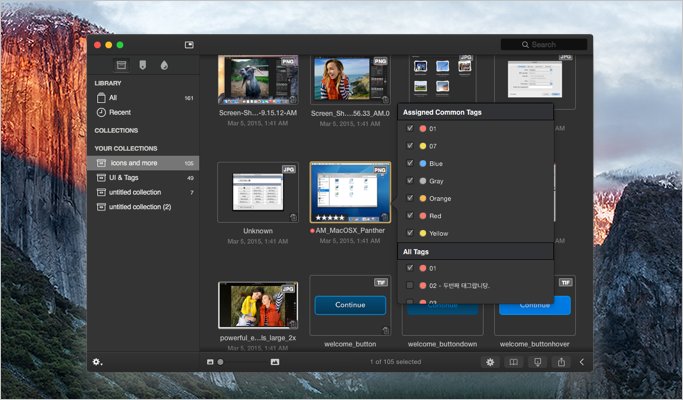This screenshot has height=400, width=683.
Task: Click the clipboard icon on the Unknown thumbnail
Action: click(293, 217)
